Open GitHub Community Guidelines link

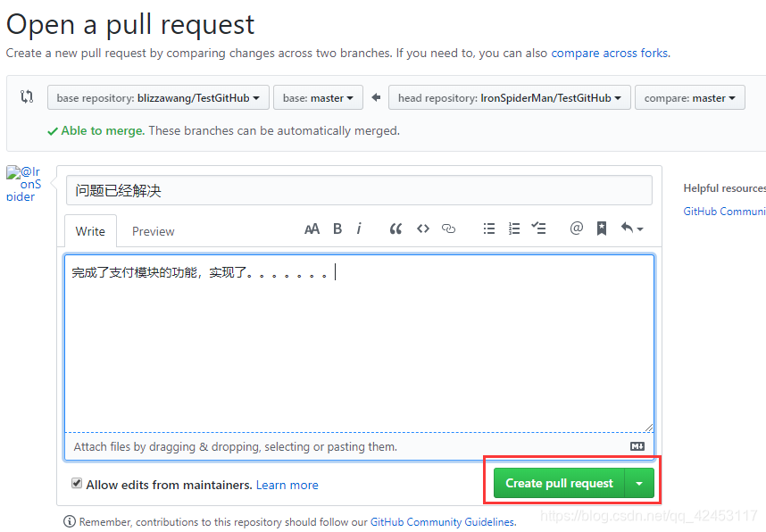442,522
